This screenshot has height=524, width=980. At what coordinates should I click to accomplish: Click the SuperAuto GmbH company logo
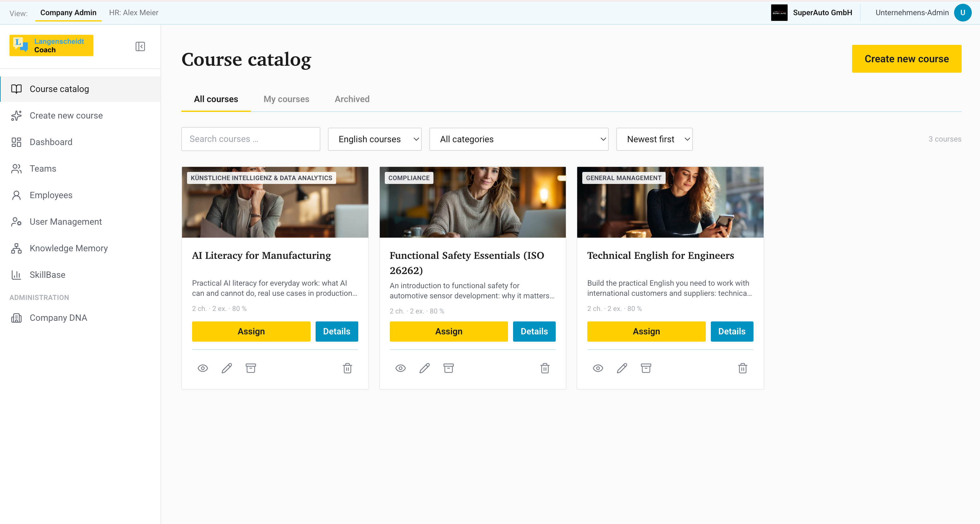pos(779,13)
